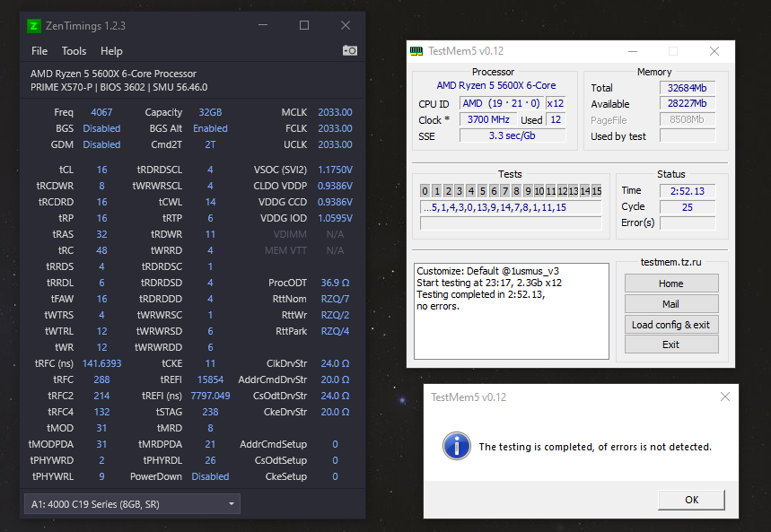Image resolution: width=771 pixels, height=532 pixels.
Task: Click the RttNom value RZQ/7
Action: pyautogui.click(x=335, y=299)
